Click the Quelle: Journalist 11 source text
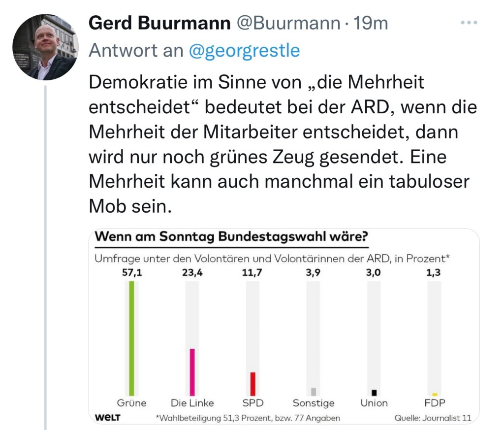 (433, 418)
